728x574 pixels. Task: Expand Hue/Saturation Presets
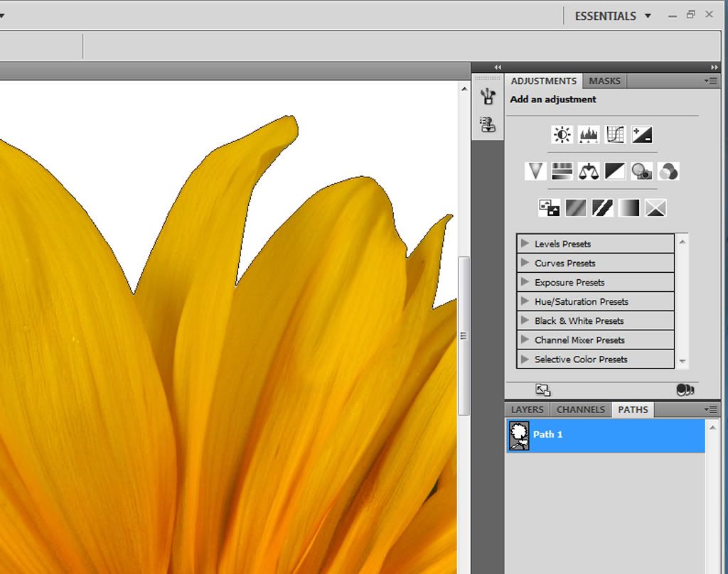coord(525,301)
